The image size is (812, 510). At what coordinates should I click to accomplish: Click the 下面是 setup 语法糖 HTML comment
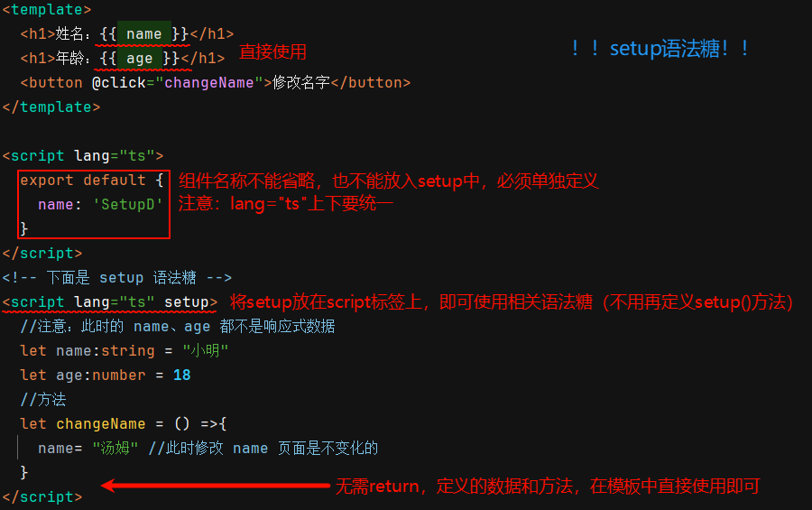click(x=117, y=277)
